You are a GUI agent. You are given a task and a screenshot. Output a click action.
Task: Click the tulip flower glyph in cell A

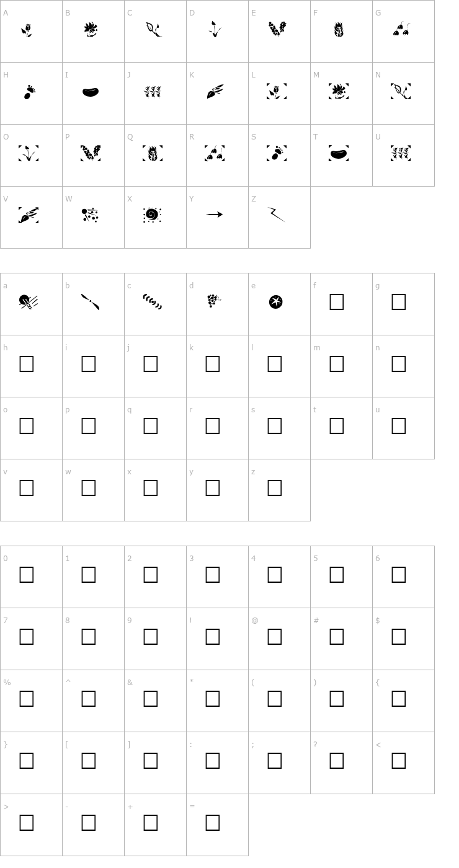[x=27, y=29]
